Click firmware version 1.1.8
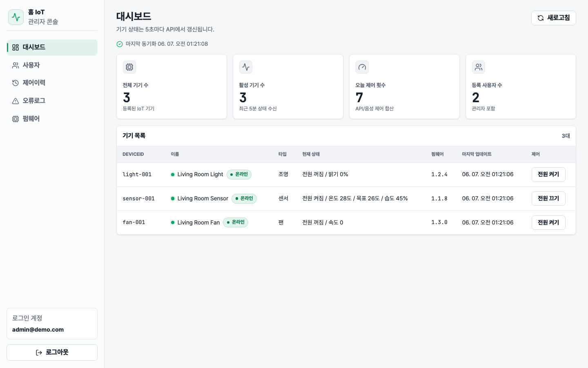 click(439, 199)
